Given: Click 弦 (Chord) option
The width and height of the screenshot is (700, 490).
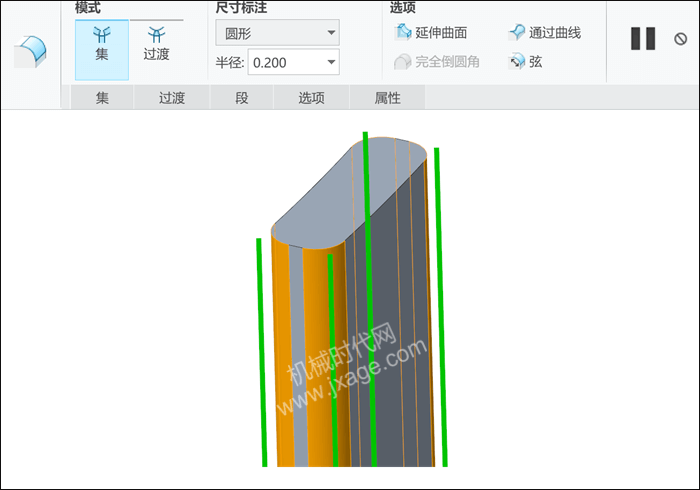Looking at the screenshot, I should pos(525,62).
